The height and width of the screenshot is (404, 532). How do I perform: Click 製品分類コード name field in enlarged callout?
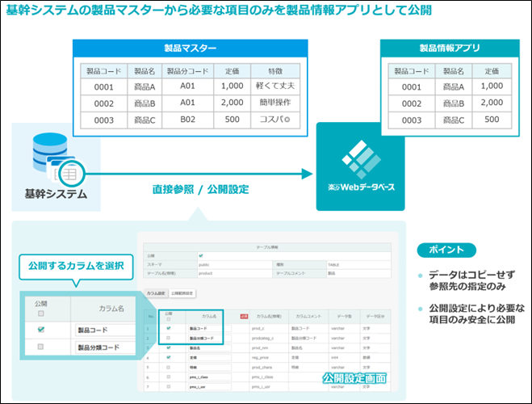tap(105, 347)
